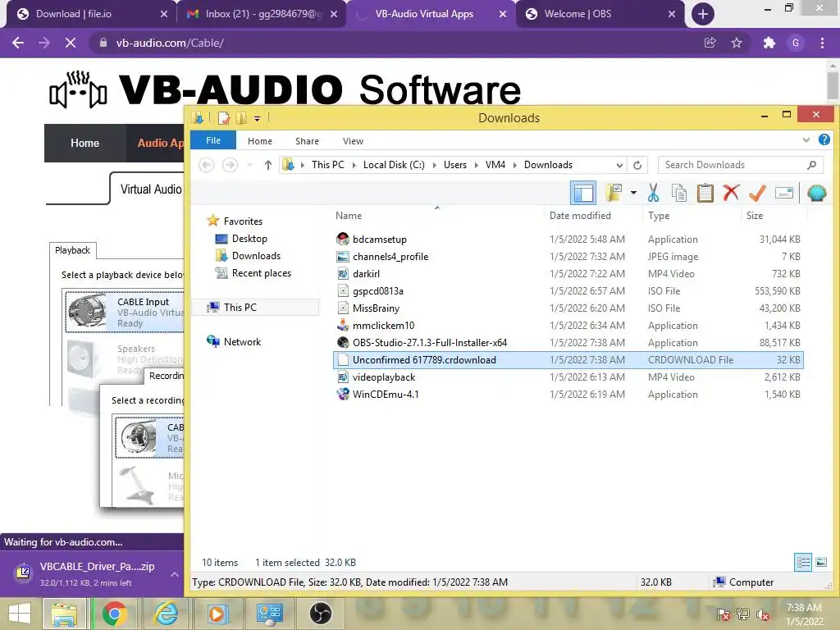This screenshot has width=840, height=630.
Task: Expand the Users breadcrumb arrow
Action: pyautogui.click(x=477, y=165)
